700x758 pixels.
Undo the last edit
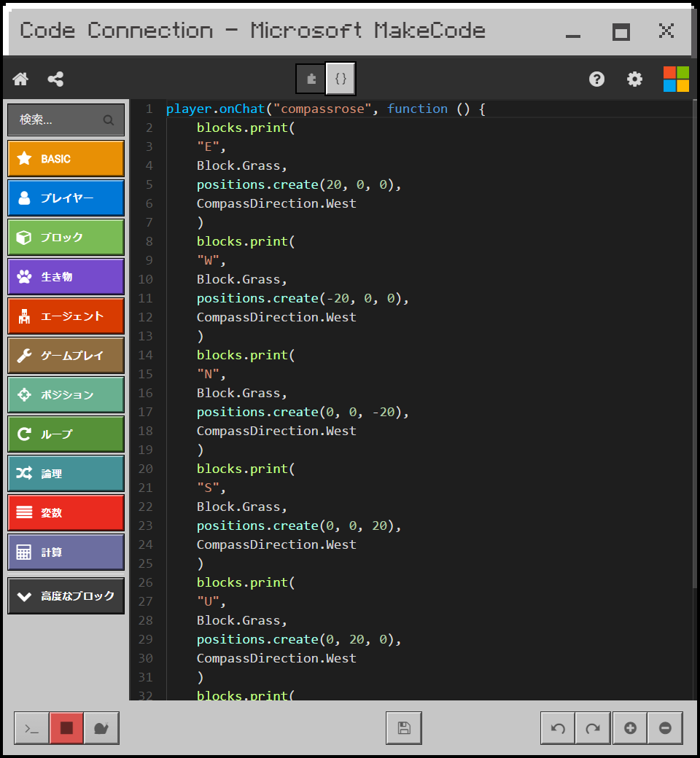(558, 728)
